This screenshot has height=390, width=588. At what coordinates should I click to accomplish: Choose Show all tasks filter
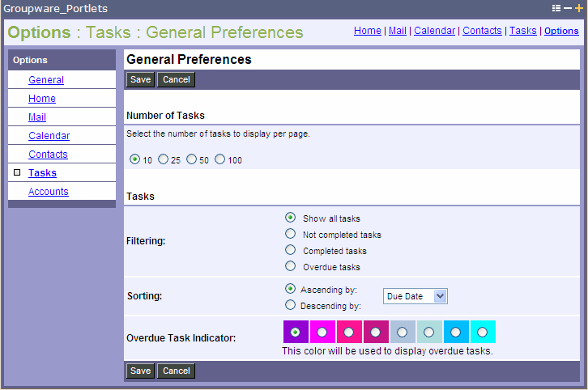point(290,218)
